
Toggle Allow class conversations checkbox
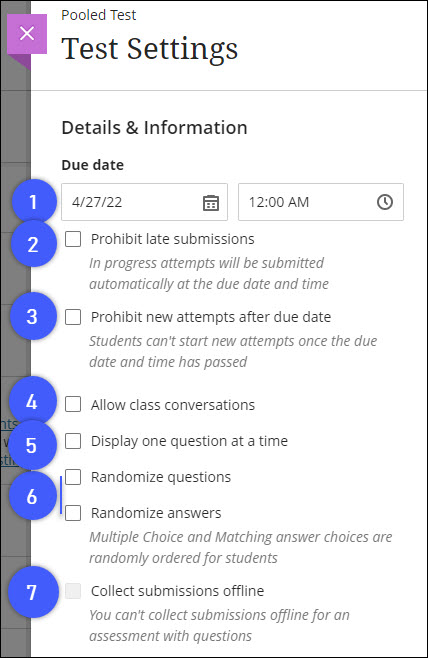point(73,405)
